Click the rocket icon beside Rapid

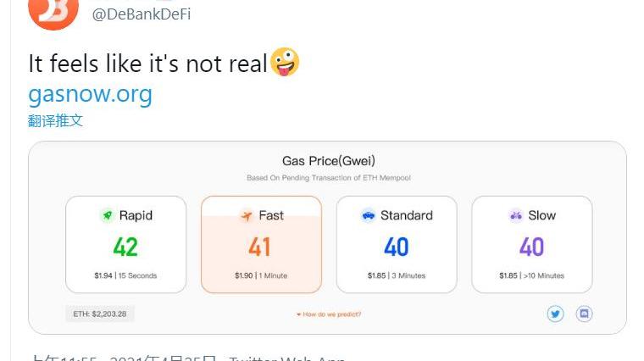tap(107, 216)
